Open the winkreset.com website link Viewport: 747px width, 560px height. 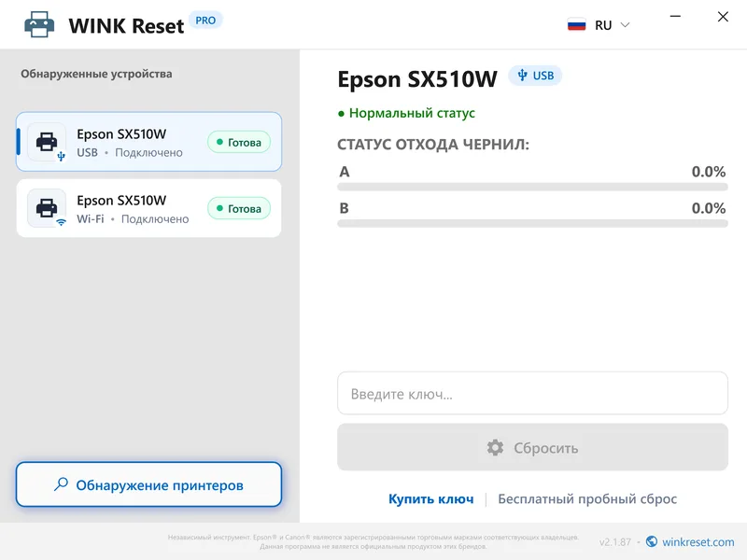(x=698, y=542)
